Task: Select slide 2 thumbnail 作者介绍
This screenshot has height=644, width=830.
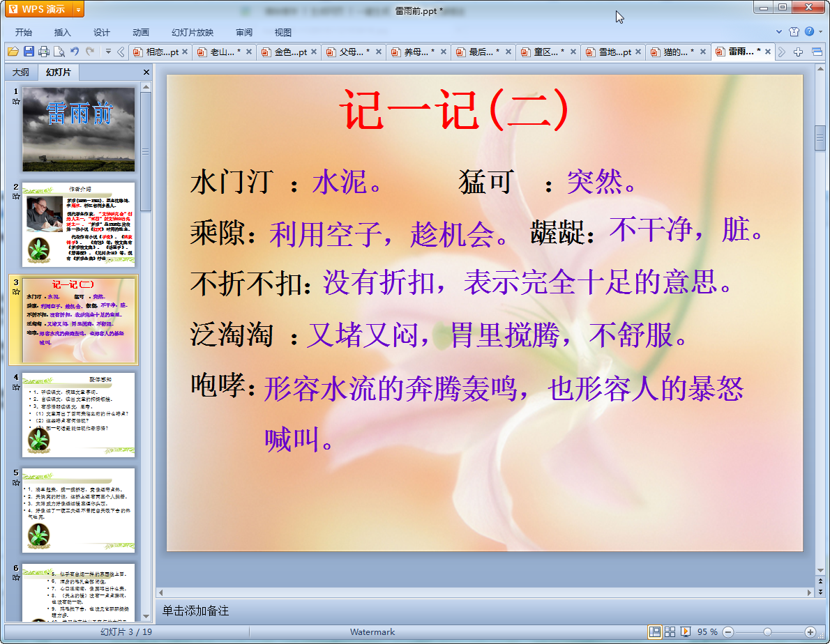Action: point(78,224)
